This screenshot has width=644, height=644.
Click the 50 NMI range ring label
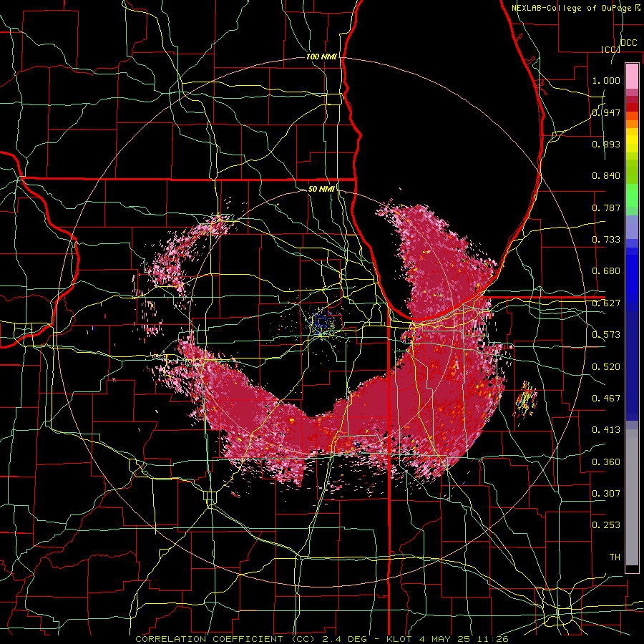pos(321,189)
